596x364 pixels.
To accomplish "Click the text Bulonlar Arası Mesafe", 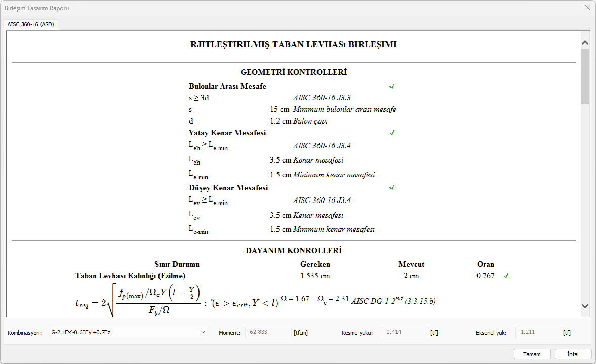I will pos(227,86).
